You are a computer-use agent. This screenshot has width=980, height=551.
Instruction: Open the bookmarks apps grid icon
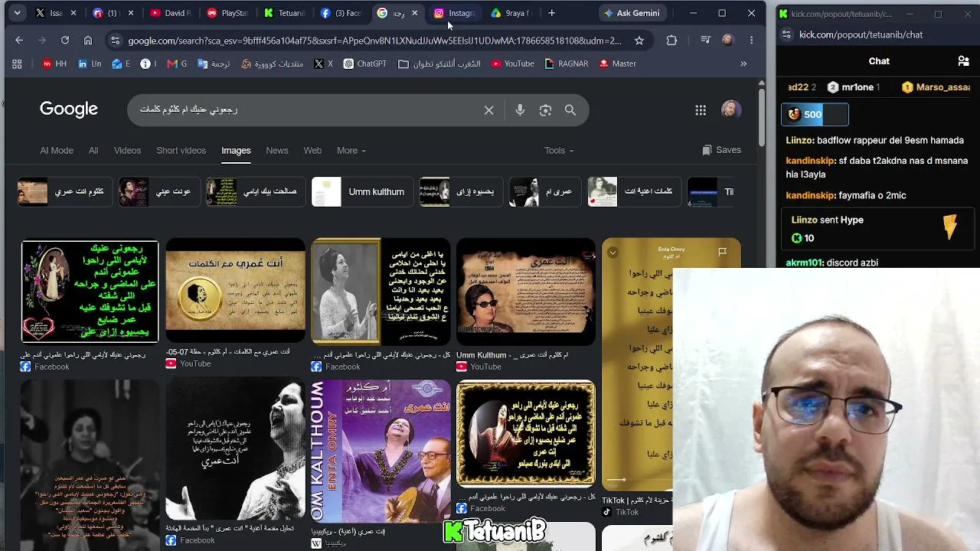[17, 64]
